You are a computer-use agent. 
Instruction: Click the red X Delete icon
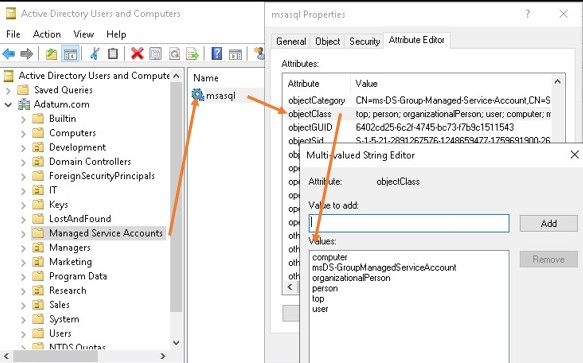(137, 54)
